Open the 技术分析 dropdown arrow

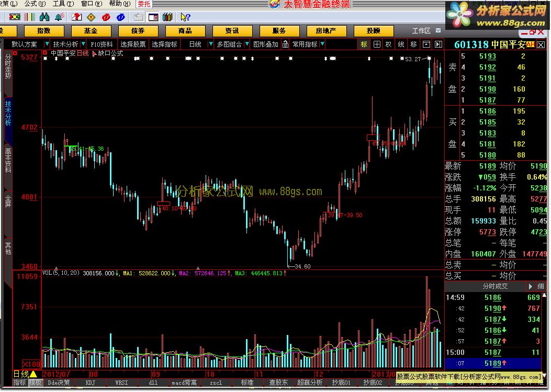coord(83,44)
